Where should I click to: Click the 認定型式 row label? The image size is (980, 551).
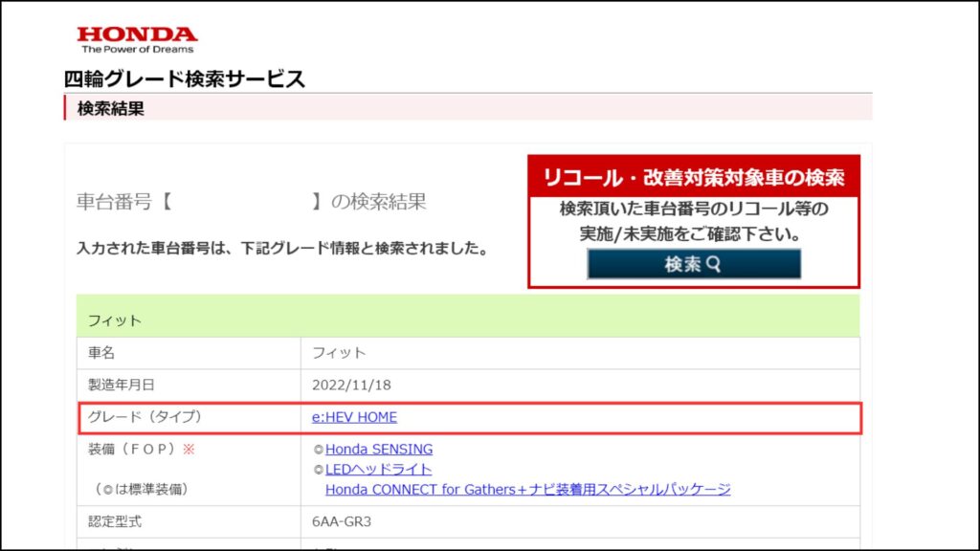[115, 521]
